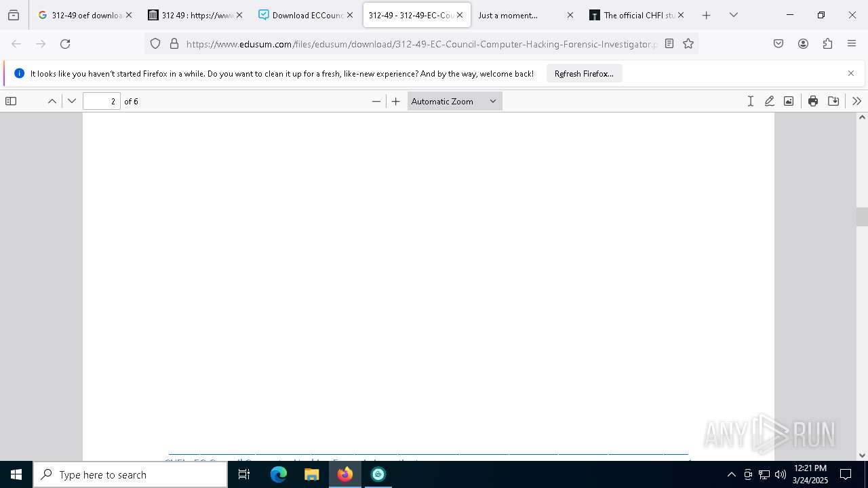Screen dimensions: 868x488
Task: Close the '312-49 oef download' Google tab
Action: (x=128, y=15)
